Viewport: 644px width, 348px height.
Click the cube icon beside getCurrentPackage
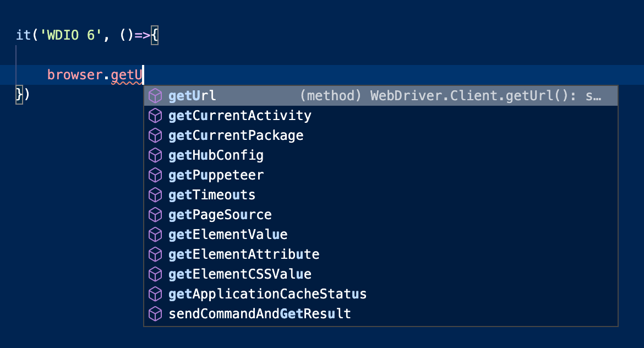(155, 135)
